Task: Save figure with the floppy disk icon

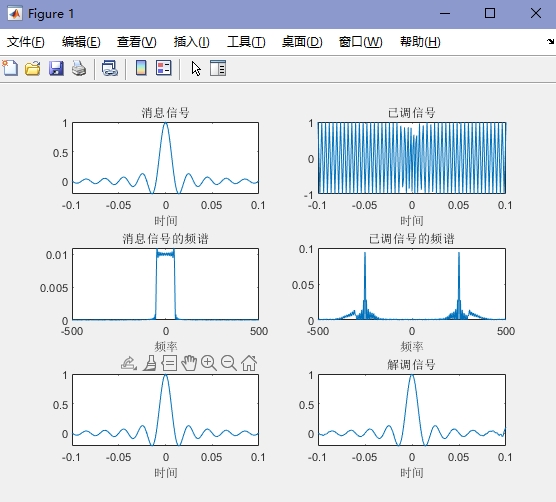Action: point(56,68)
